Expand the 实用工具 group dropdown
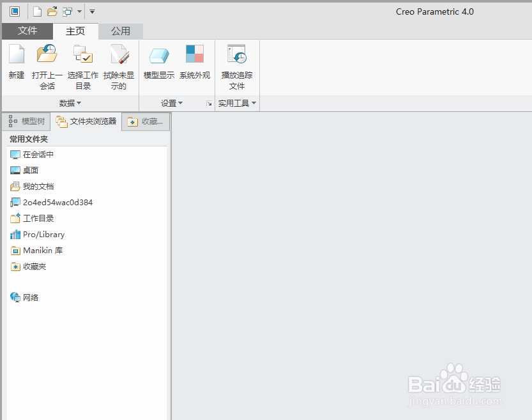 (237, 103)
